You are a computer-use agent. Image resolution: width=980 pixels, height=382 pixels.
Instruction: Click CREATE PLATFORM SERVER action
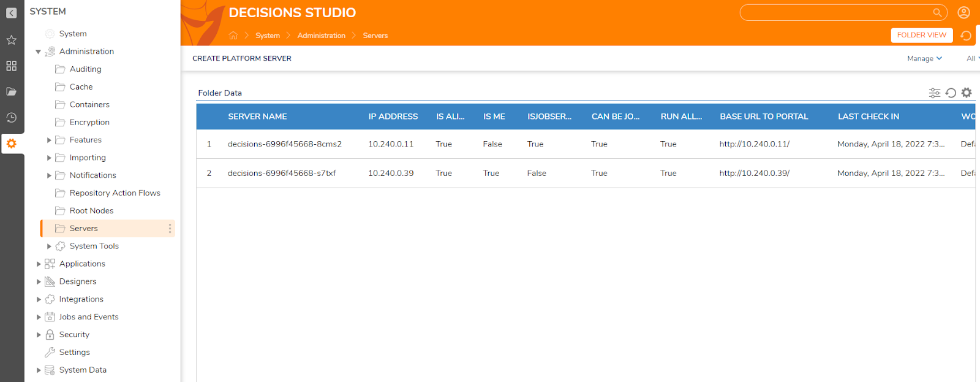pos(242,58)
